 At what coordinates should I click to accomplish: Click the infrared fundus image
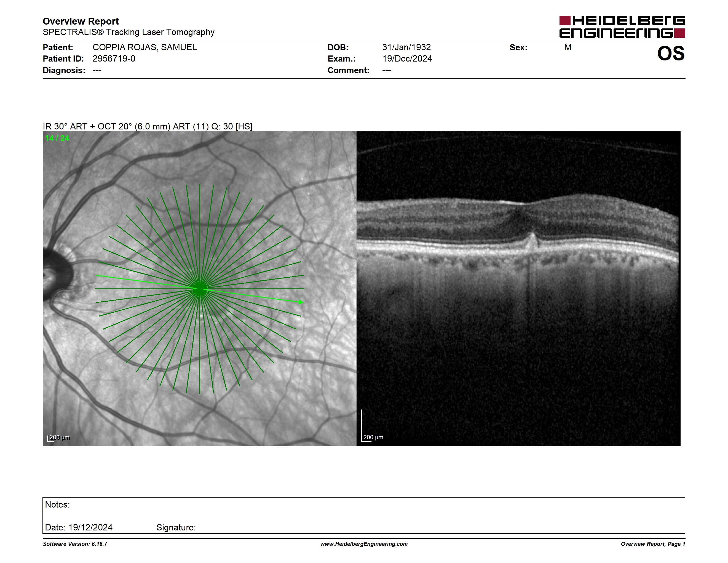(x=199, y=288)
